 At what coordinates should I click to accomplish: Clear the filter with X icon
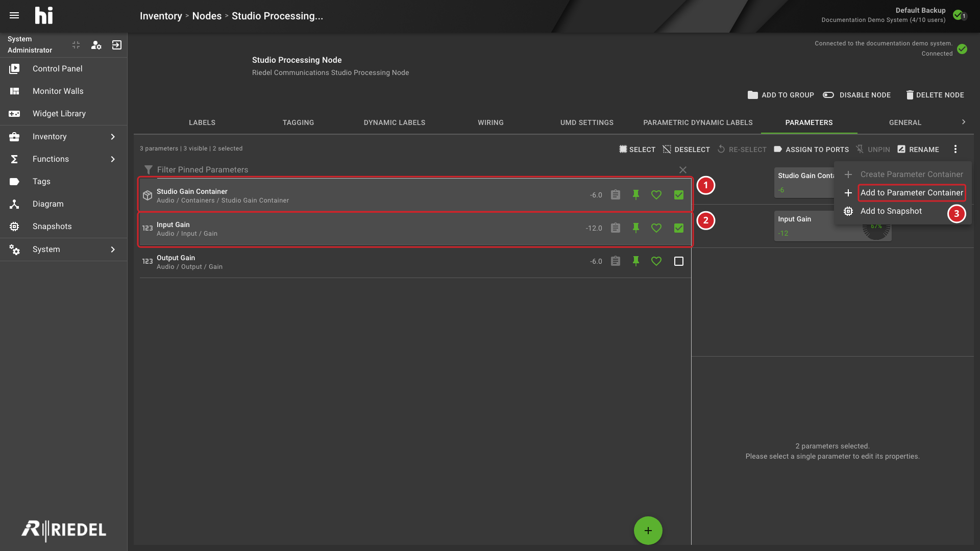click(683, 170)
